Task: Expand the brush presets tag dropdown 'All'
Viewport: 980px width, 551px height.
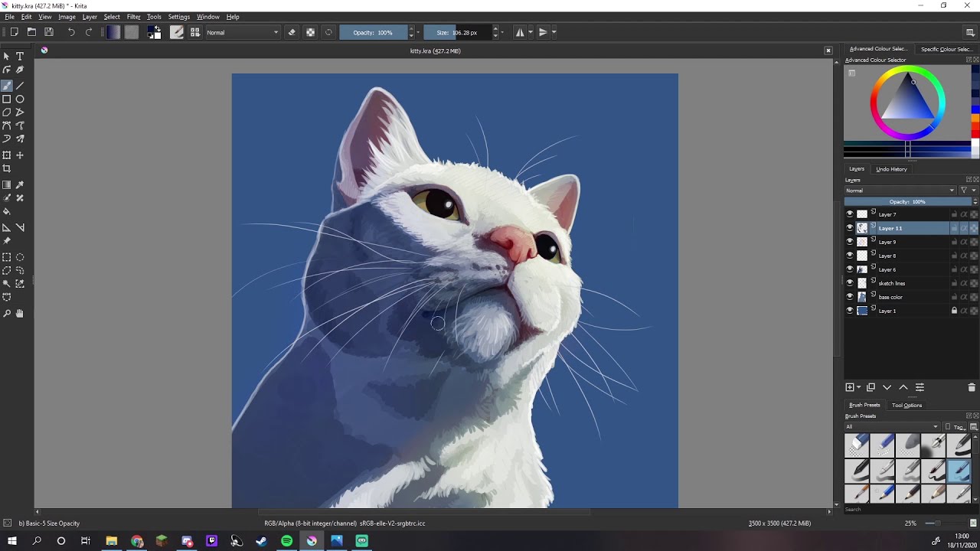Action: 892,427
